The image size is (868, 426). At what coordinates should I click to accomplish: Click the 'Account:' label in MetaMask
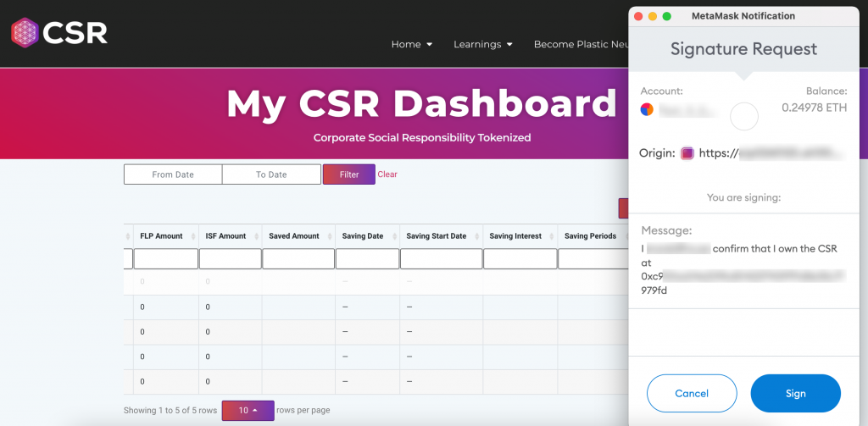[661, 91]
